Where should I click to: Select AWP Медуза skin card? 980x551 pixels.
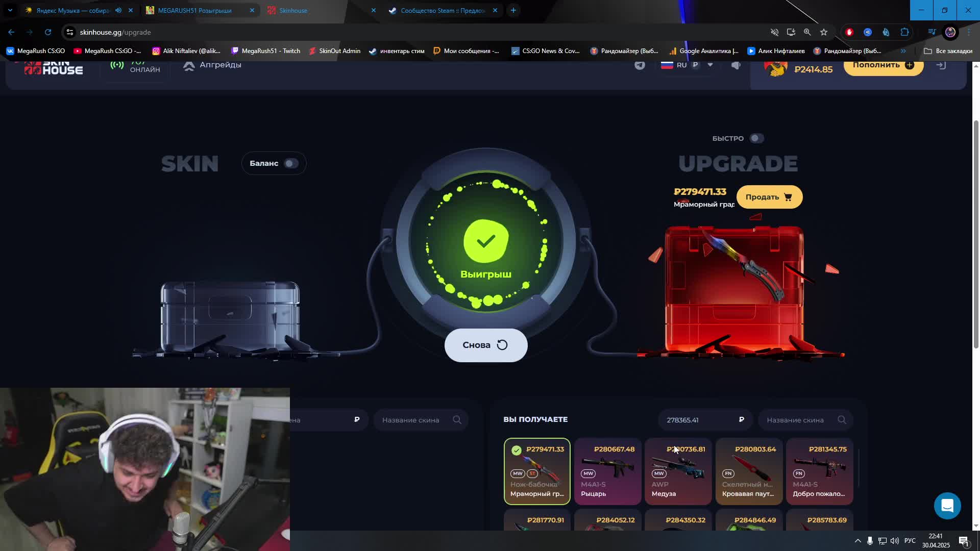[678, 471]
